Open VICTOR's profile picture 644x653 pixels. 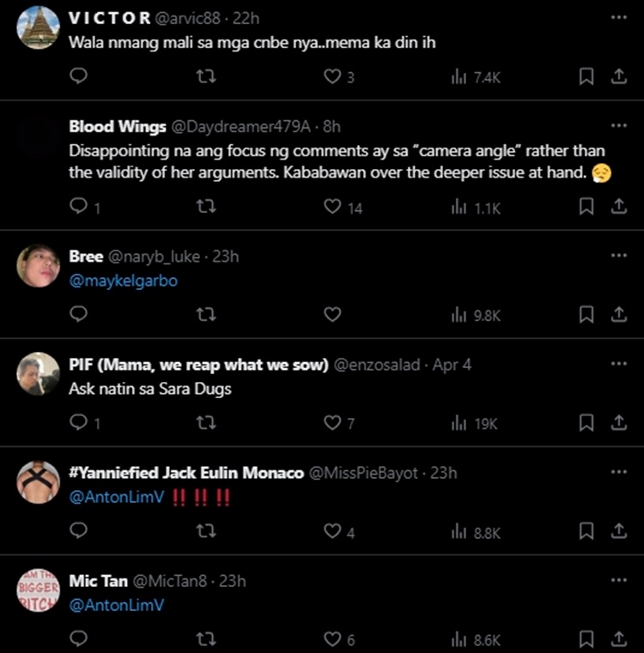[38, 27]
